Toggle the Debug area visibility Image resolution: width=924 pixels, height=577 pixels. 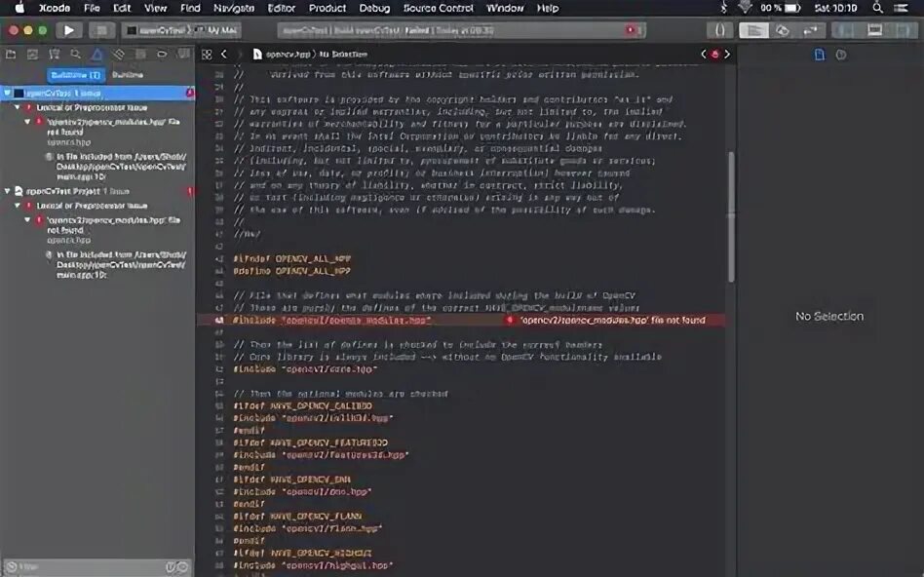874,30
